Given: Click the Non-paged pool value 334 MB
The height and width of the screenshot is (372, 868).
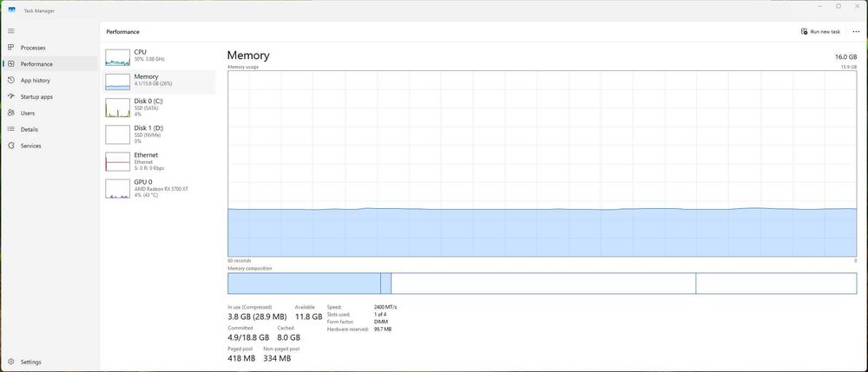Looking at the screenshot, I should (277, 358).
